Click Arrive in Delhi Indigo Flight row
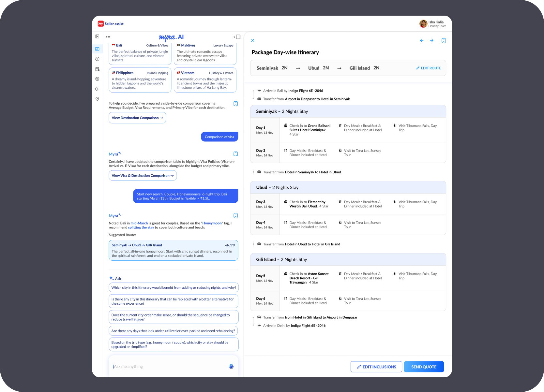The width and height of the screenshot is (544, 392). tap(291, 326)
